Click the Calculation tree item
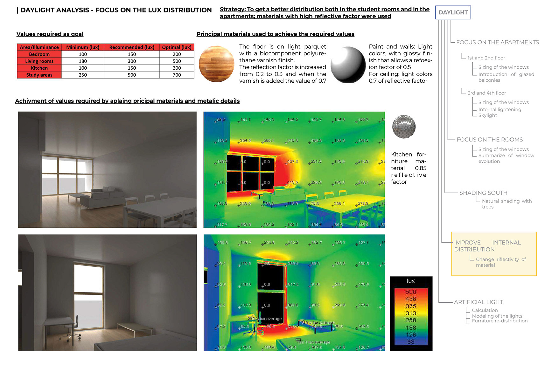 [485, 310]
